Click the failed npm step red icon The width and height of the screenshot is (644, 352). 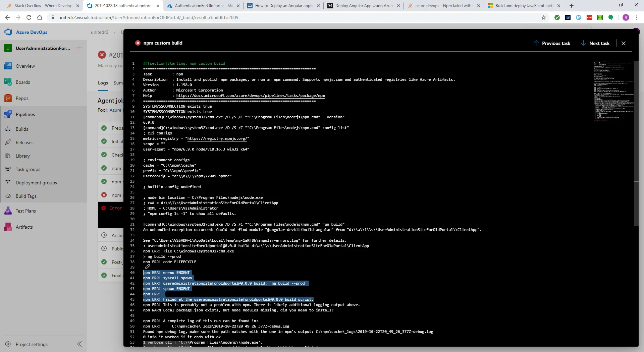104,195
